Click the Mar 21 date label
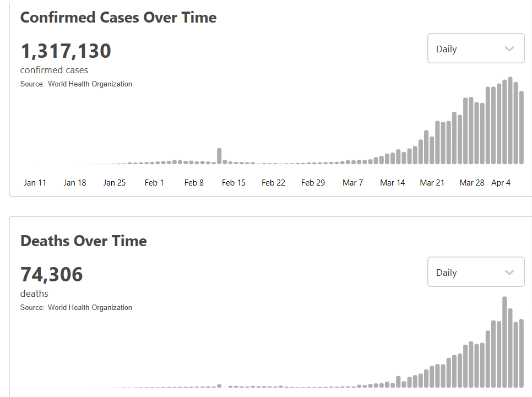The image size is (532, 397). (432, 183)
